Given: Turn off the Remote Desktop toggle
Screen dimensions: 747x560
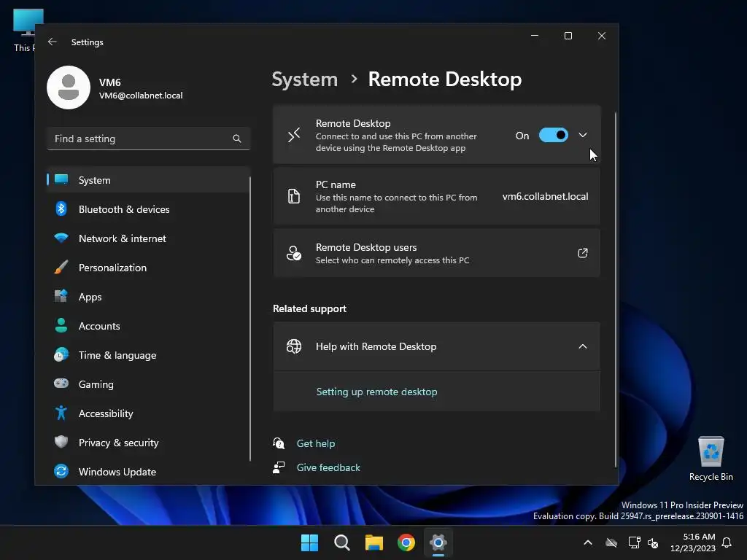Looking at the screenshot, I should coord(553,135).
